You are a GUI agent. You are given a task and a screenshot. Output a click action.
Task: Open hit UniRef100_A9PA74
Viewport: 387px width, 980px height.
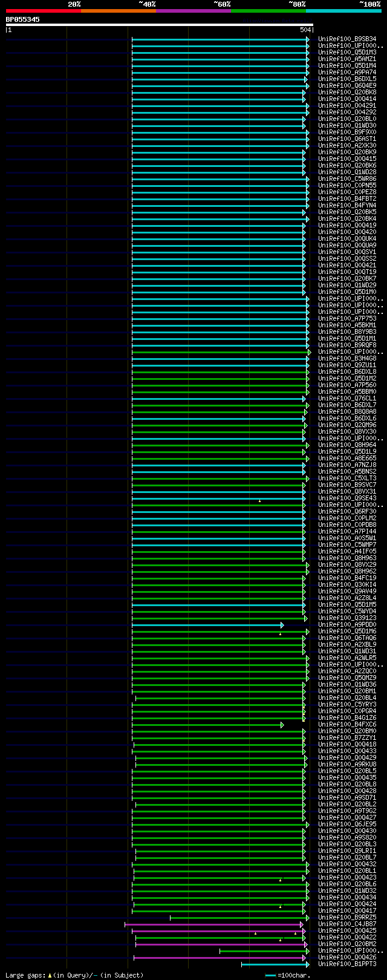[x=347, y=73]
